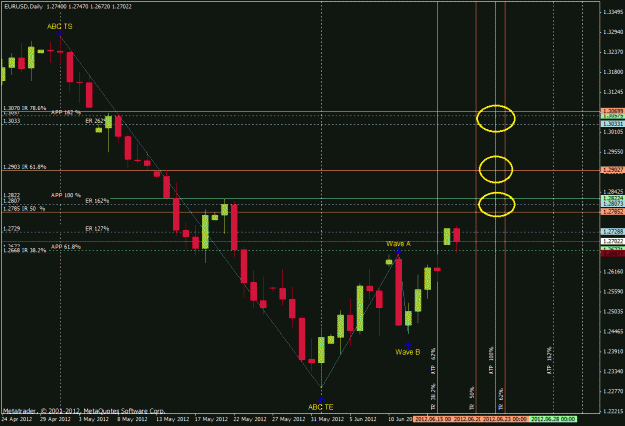Select the Wave A label

click(x=398, y=243)
